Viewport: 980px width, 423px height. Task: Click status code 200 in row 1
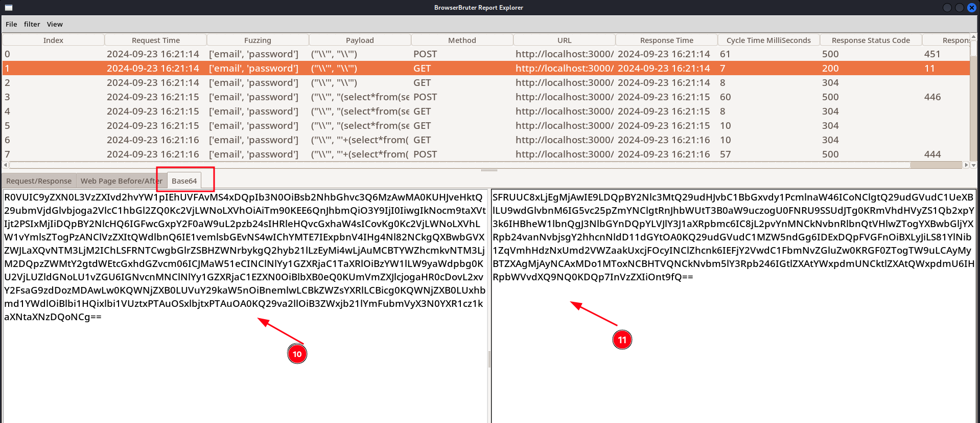point(830,68)
